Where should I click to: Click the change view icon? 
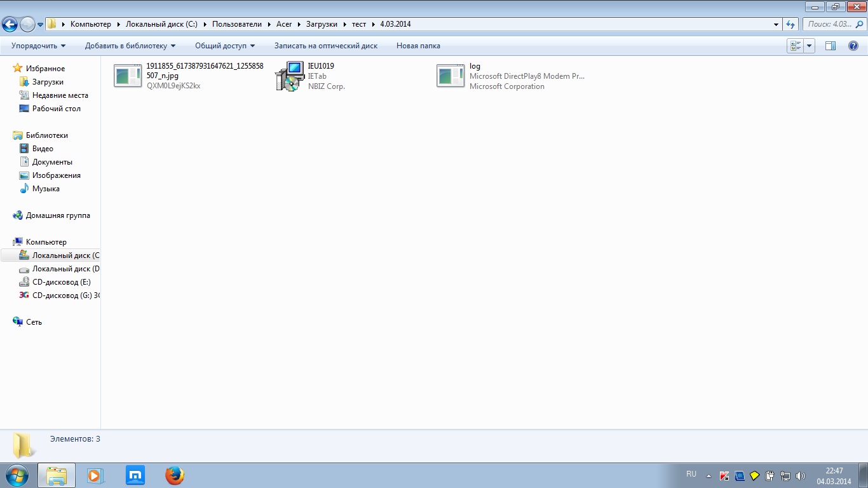(795, 46)
